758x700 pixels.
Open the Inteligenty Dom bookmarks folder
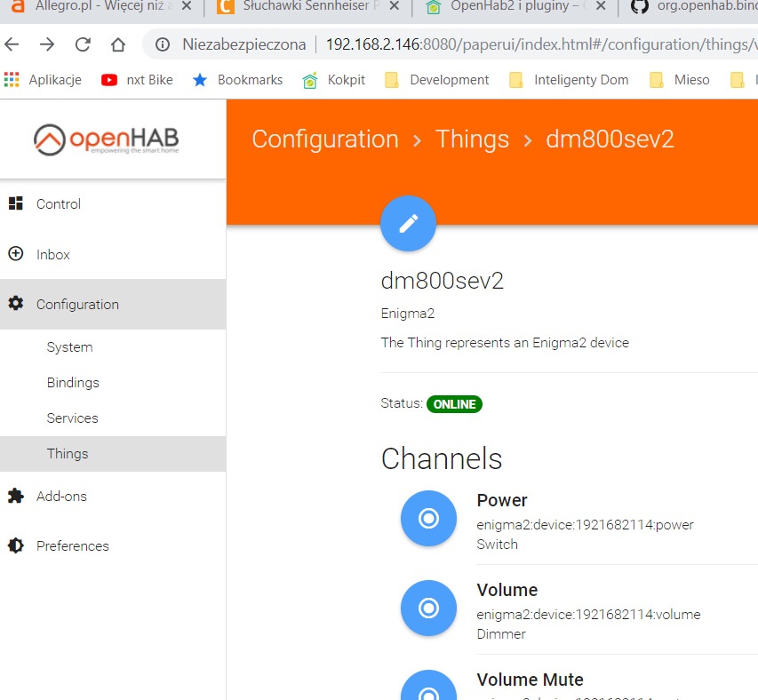(x=569, y=80)
